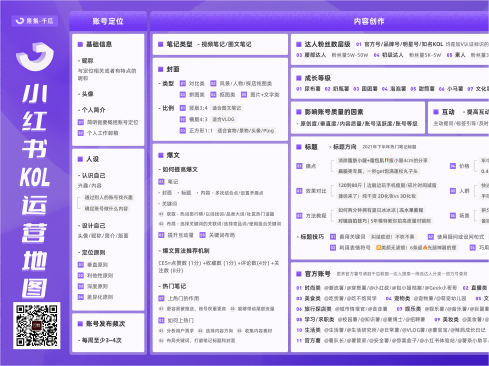Click the 定位原则 subheading
Screen dimensions: 489x366
pyautogui.click(x=92, y=252)
